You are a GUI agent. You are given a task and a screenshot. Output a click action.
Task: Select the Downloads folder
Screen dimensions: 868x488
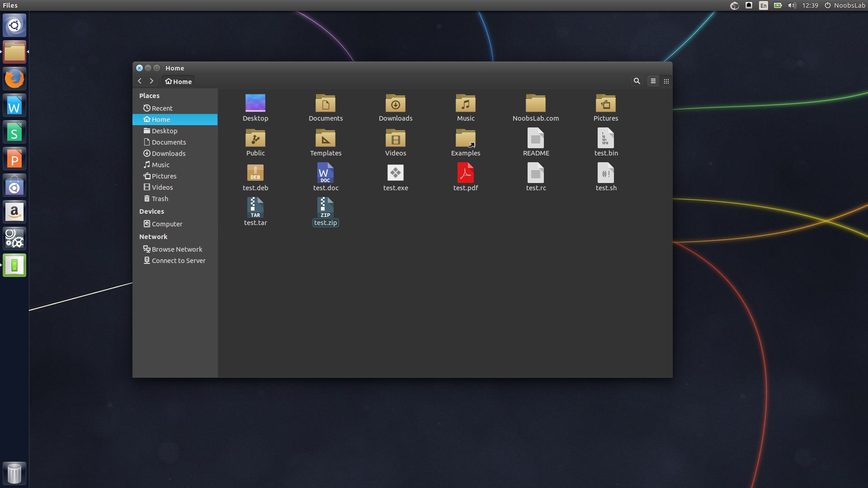coord(396,107)
